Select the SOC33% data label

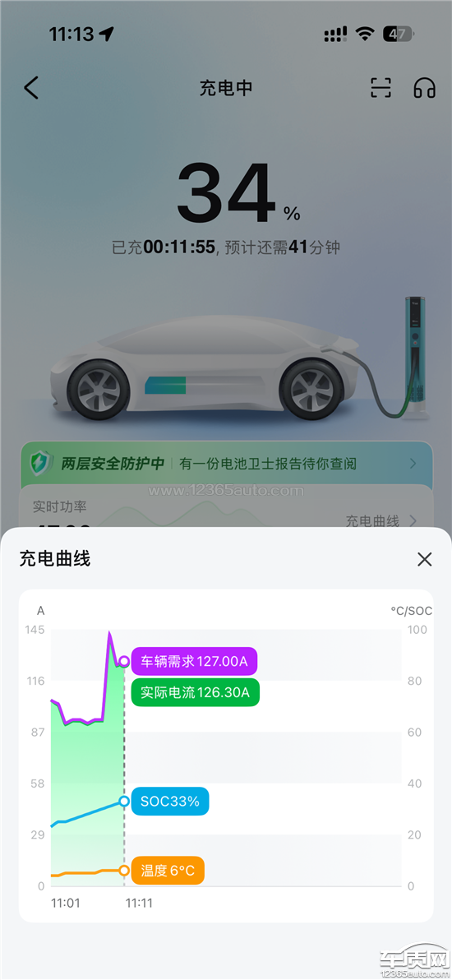[170, 802]
